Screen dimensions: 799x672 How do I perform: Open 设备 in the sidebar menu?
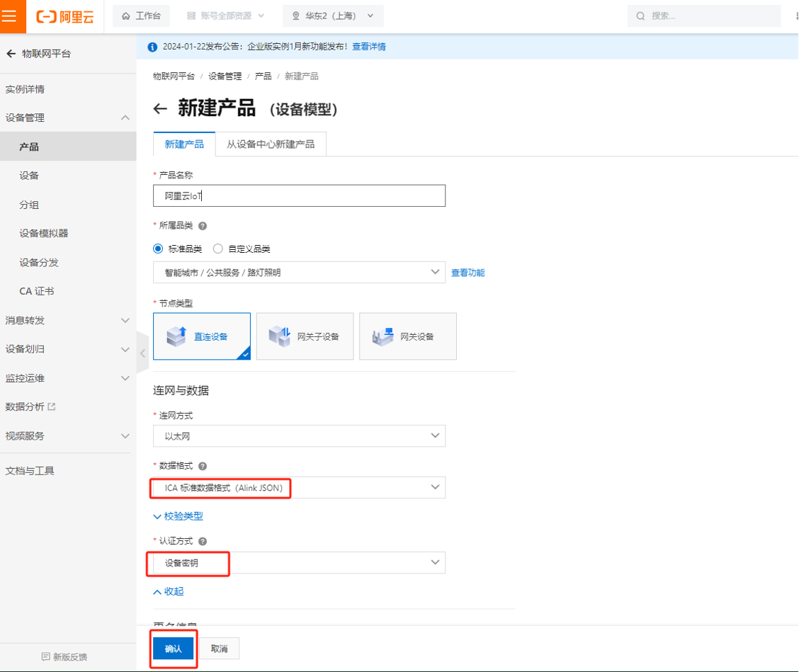click(x=30, y=176)
